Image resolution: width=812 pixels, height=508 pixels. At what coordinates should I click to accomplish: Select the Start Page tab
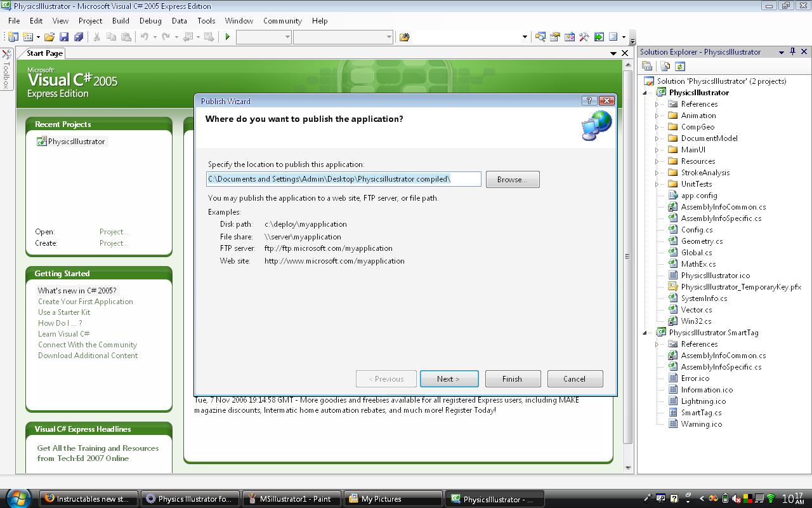point(44,53)
